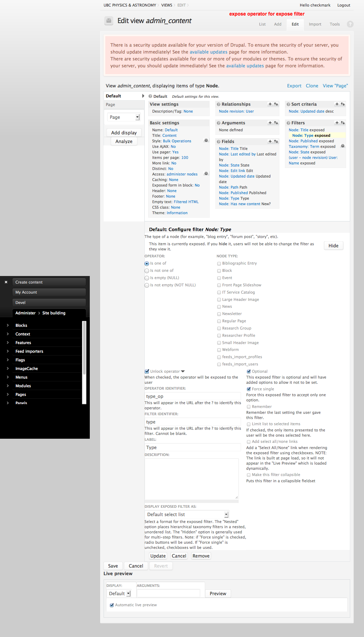Switch to the Import tab

pos(315,24)
